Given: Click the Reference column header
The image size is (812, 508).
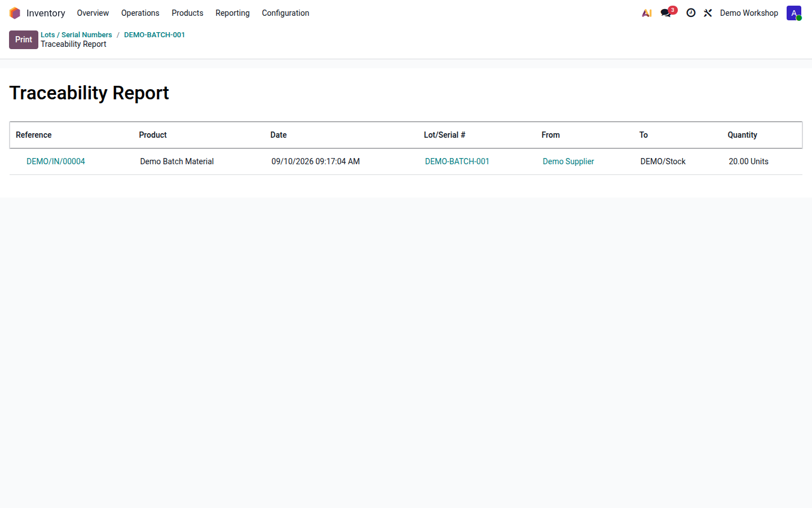Looking at the screenshot, I should [34, 135].
